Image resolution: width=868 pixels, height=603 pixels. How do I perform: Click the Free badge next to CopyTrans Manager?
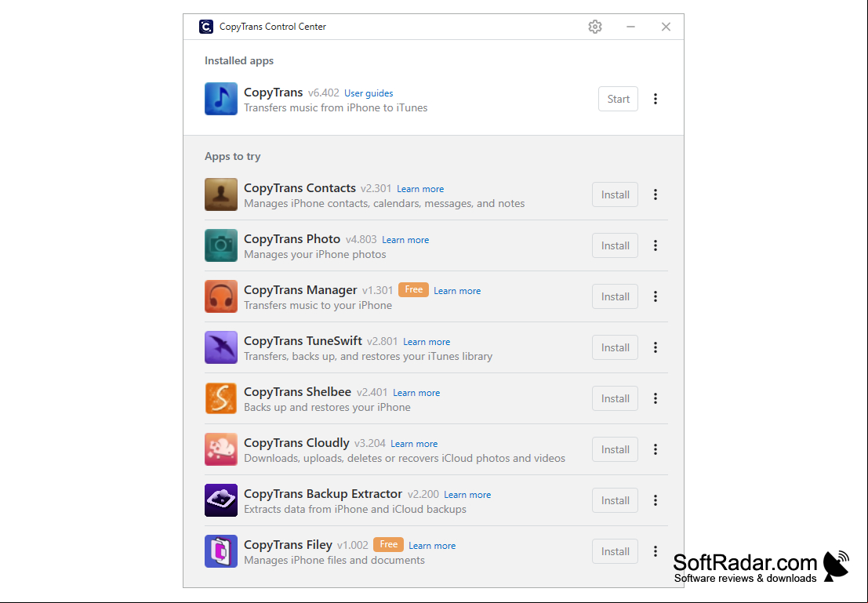click(x=413, y=289)
